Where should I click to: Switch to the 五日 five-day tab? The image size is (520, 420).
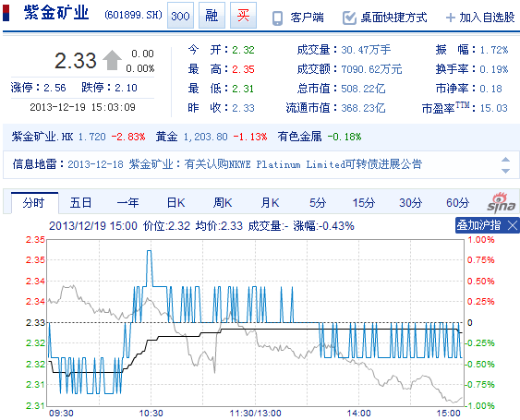(x=80, y=203)
